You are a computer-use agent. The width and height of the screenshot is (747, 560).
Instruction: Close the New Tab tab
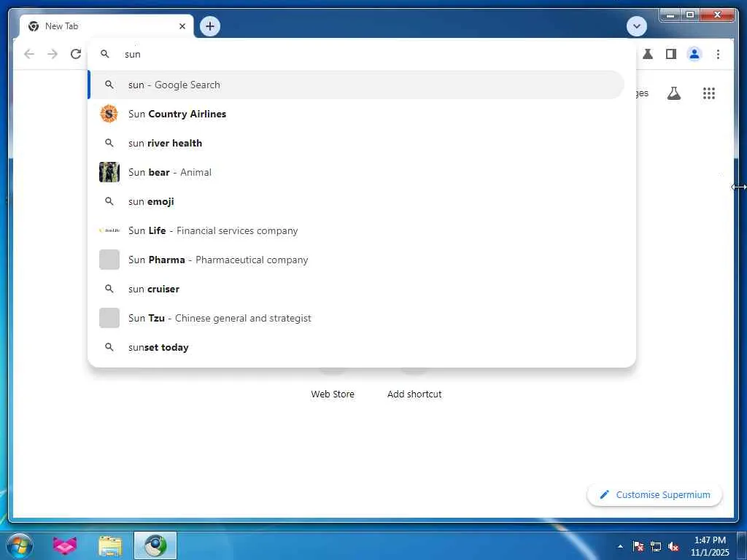[182, 26]
